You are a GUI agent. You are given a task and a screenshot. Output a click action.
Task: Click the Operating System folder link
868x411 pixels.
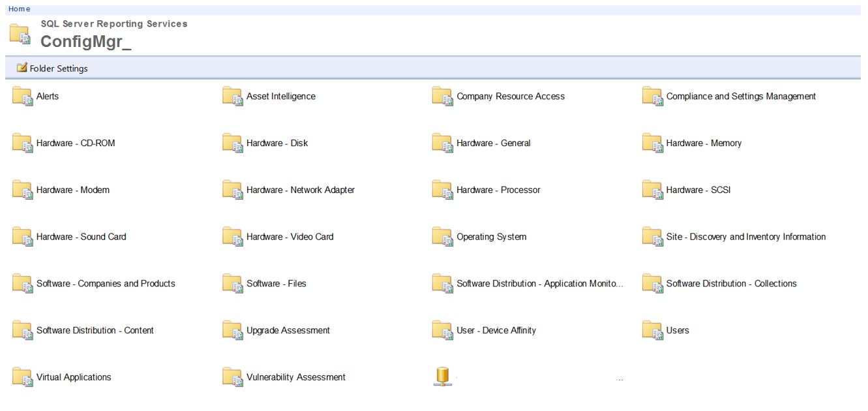(492, 237)
